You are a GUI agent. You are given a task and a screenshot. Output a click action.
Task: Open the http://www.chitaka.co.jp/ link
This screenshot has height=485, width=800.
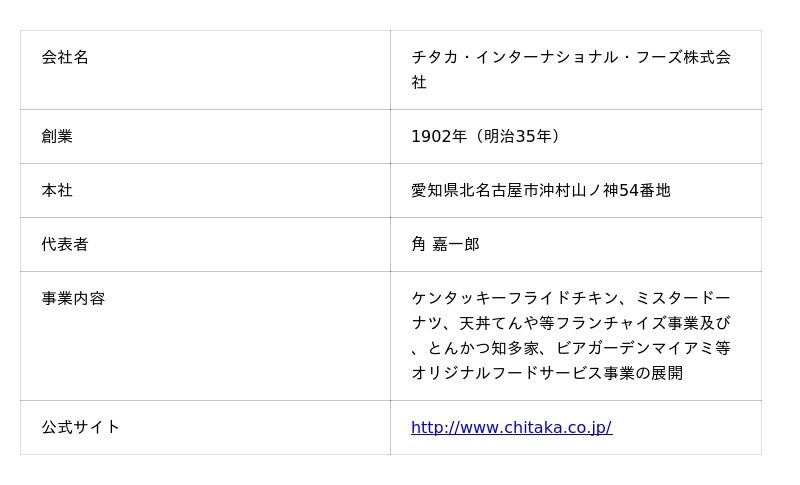[x=511, y=428]
